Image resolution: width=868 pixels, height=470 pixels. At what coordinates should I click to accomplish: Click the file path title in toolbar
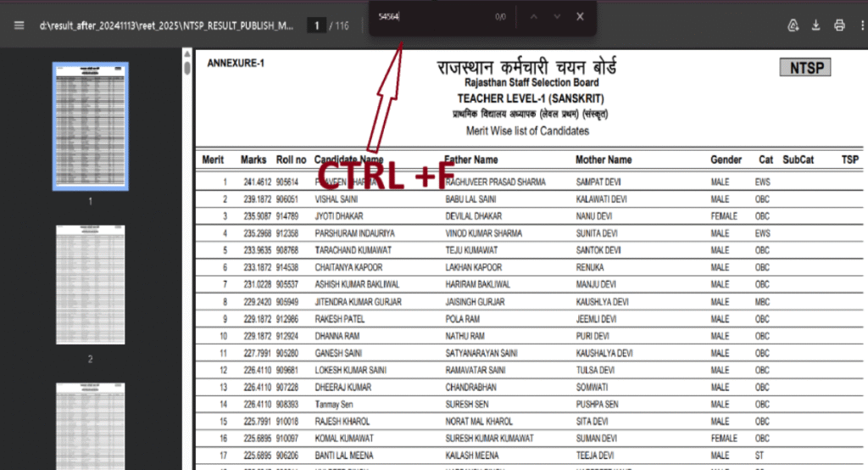[x=166, y=25]
